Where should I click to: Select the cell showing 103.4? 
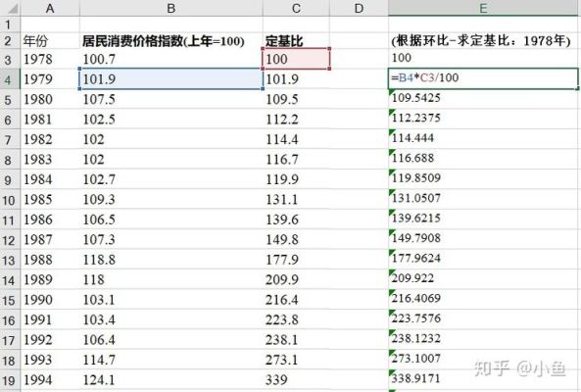[171, 319]
